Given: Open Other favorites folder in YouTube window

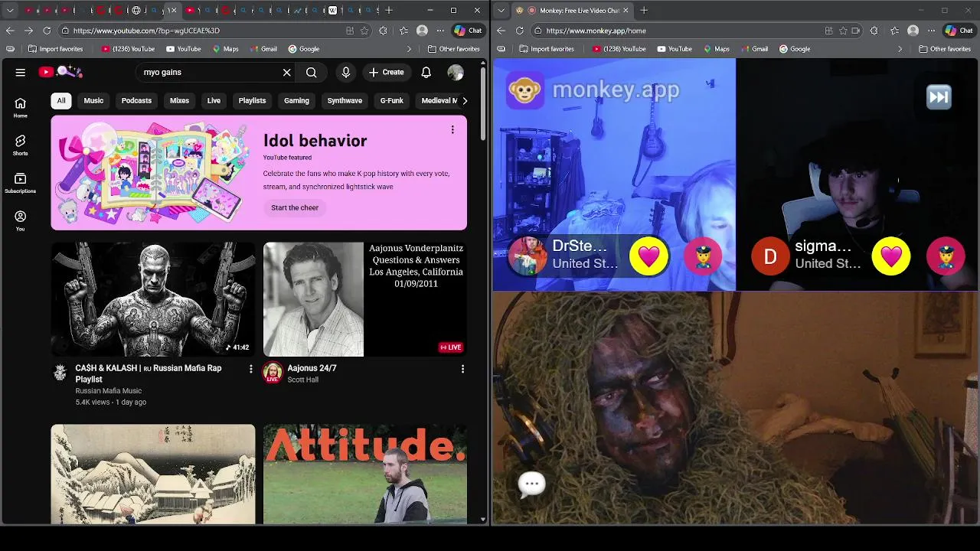Looking at the screenshot, I should 454,49.
